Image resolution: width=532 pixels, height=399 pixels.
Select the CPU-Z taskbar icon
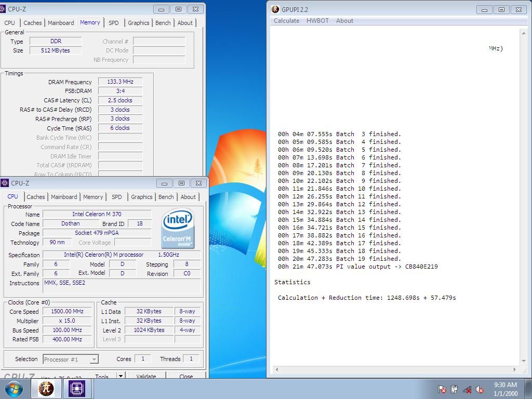coord(77,389)
